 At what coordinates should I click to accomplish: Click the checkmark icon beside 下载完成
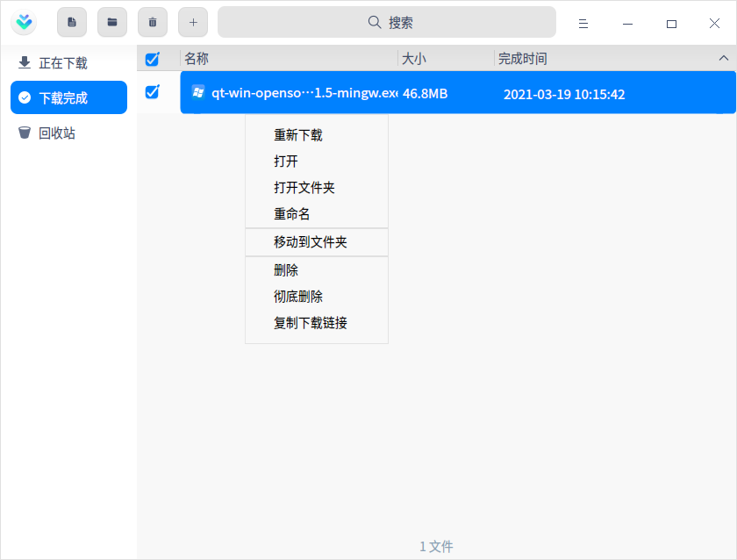pyautogui.click(x=25, y=97)
